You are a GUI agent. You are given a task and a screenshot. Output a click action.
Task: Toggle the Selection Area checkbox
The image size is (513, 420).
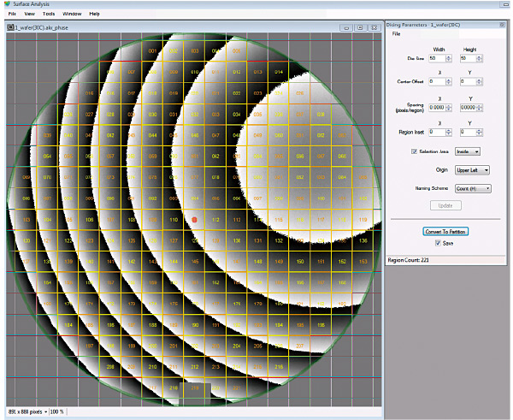tap(414, 151)
